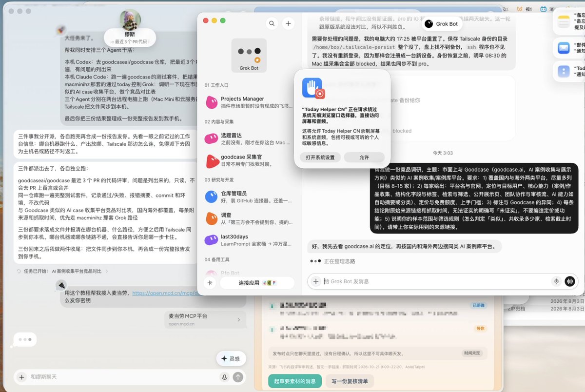Click the plug avatar beside 麦当劳 message
Image resolution: width=585 pixels, height=392 pixels.
point(61,286)
